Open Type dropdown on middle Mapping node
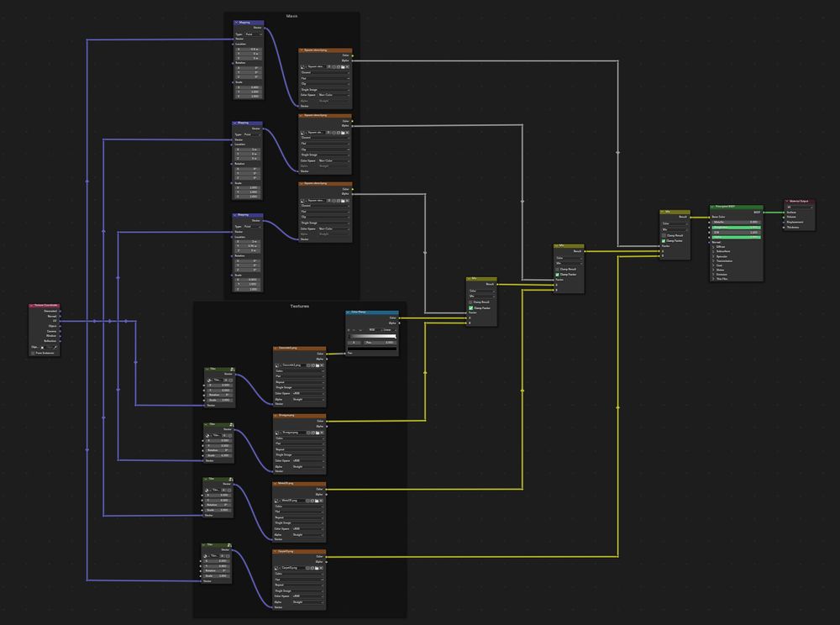The height and width of the screenshot is (625, 840). (252, 134)
